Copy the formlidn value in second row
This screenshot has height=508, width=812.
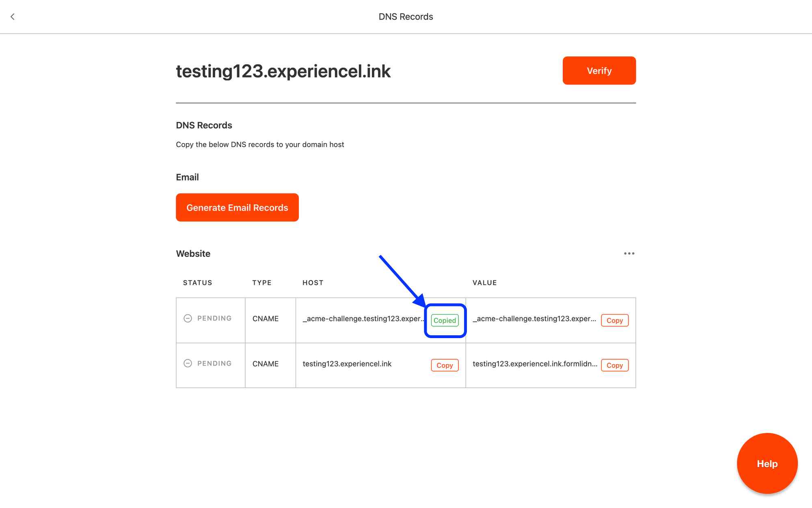614,365
